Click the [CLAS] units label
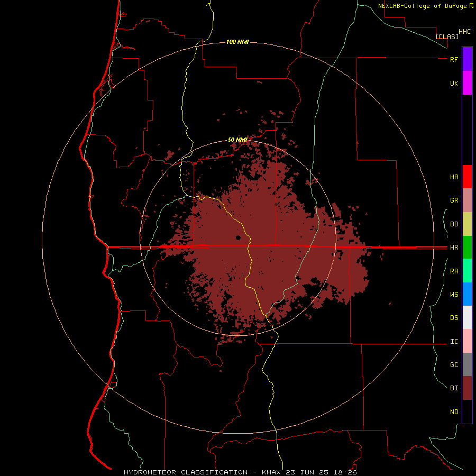476x476 pixels. (x=447, y=36)
